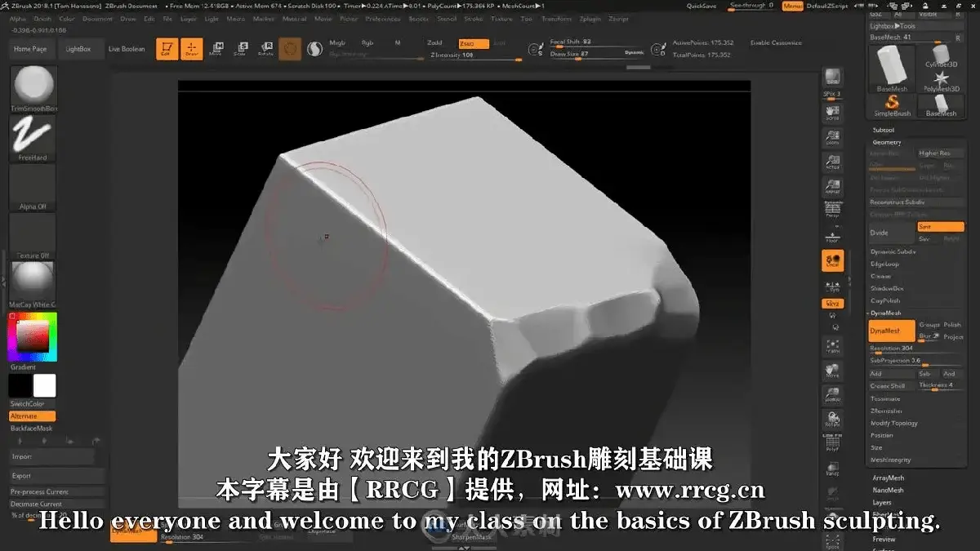Toggle the Zadd mode
980x551 pixels.
pyautogui.click(x=434, y=43)
